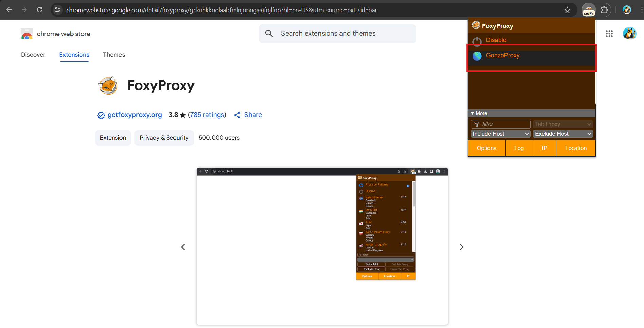The image size is (644, 328).
Task: Open the Tab Proxy dropdown
Action: point(563,124)
